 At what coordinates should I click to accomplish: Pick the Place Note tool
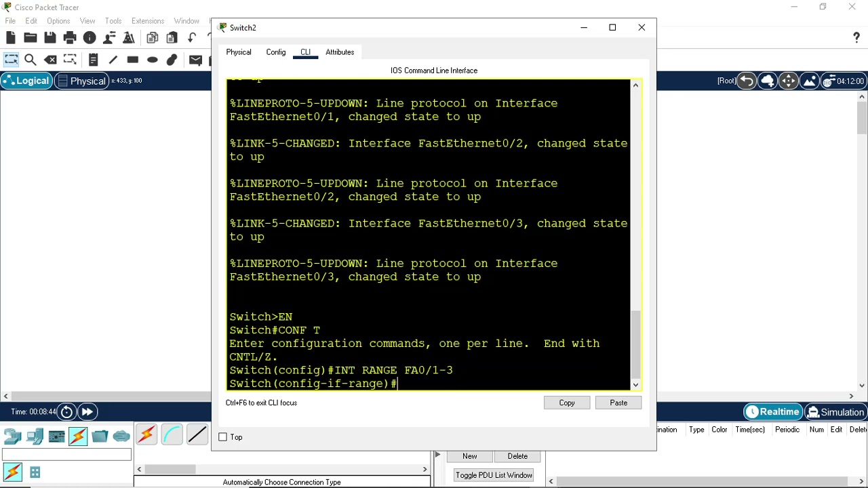coord(94,60)
